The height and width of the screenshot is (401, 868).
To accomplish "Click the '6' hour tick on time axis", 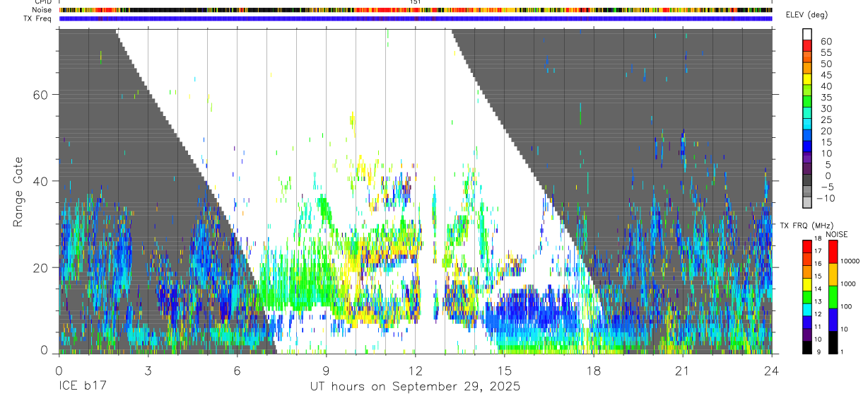I will 237,371.
